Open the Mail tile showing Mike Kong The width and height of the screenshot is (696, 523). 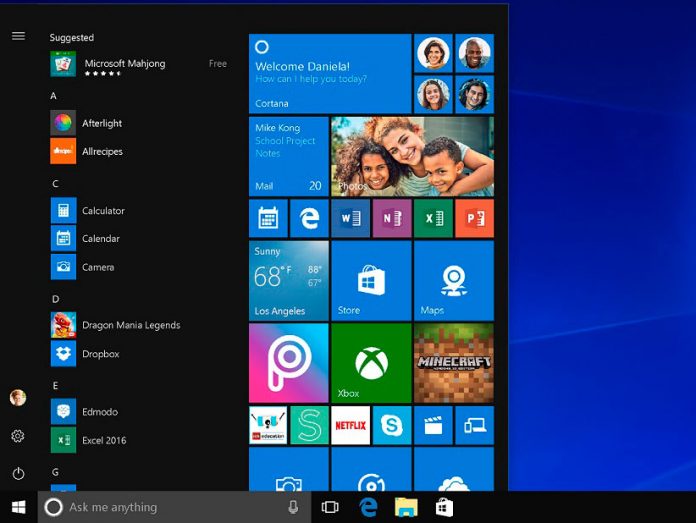tap(289, 156)
